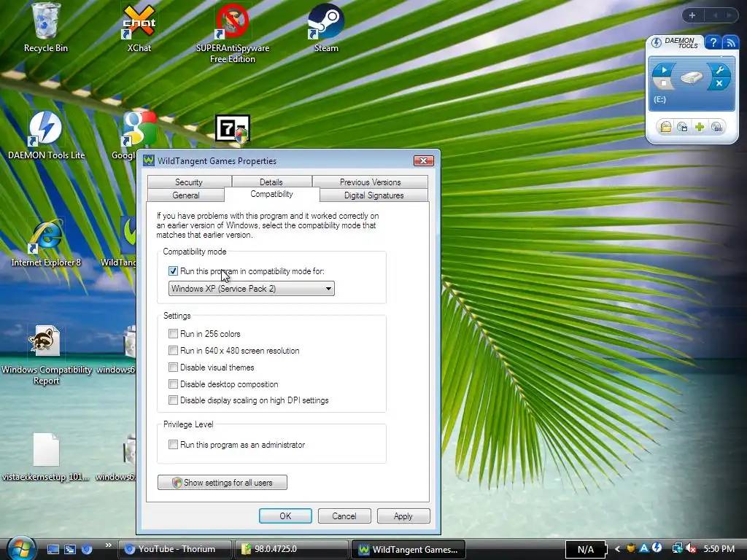Select the vistaexkernsetup_101 file icon
Screen dimensions: 747x560
[x=46, y=457]
